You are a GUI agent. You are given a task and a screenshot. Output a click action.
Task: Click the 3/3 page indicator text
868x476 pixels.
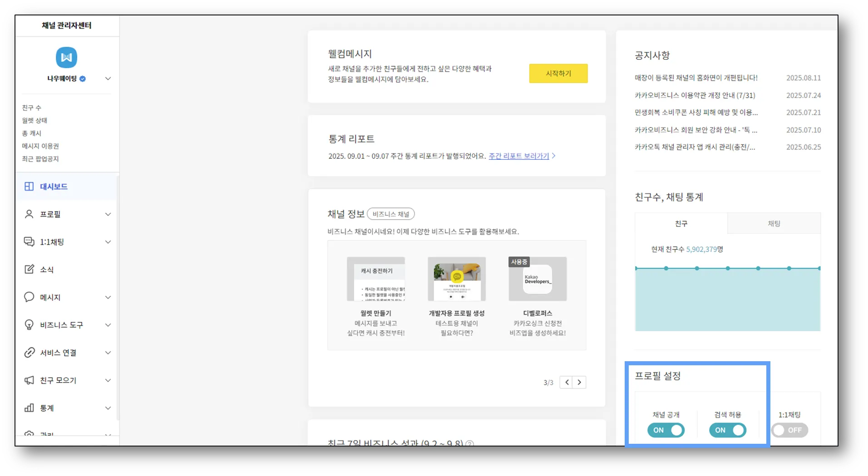pos(548,383)
